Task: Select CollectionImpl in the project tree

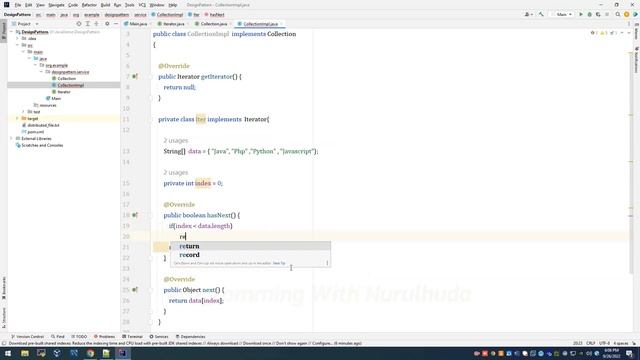Action: [70, 85]
